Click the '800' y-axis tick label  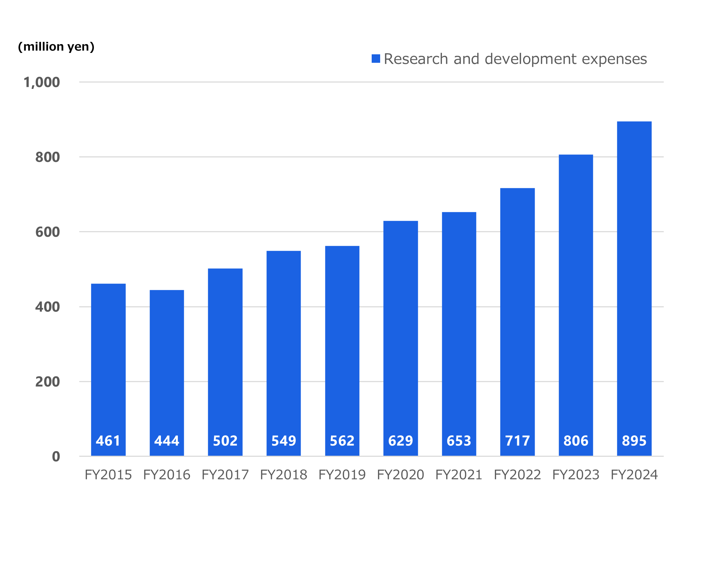pos(48,157)
